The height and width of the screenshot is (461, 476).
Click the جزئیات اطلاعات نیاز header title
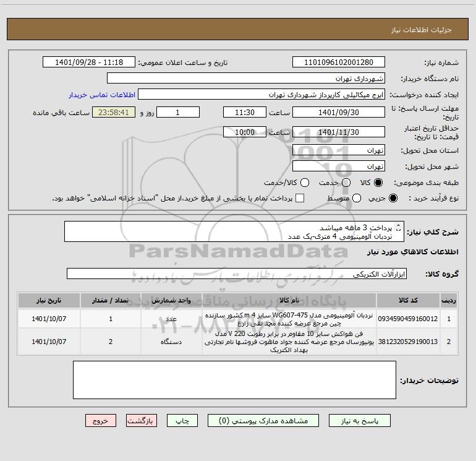[422, 30]
